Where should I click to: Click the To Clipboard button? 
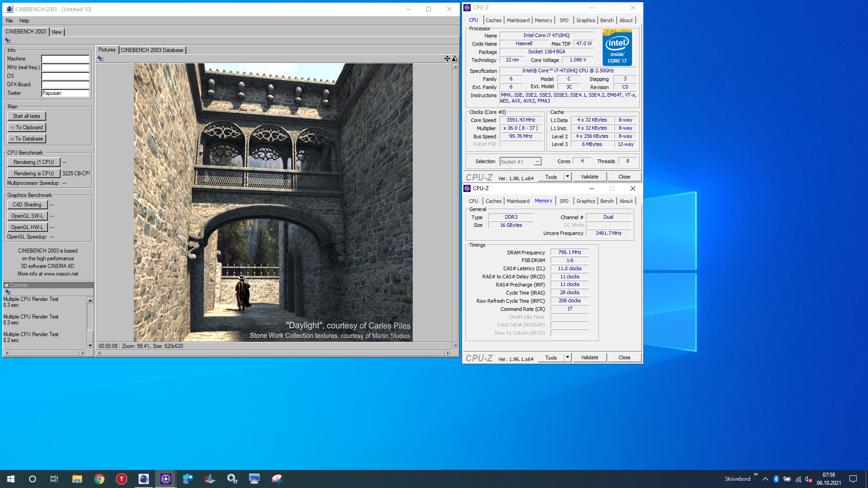coord(27,127)
